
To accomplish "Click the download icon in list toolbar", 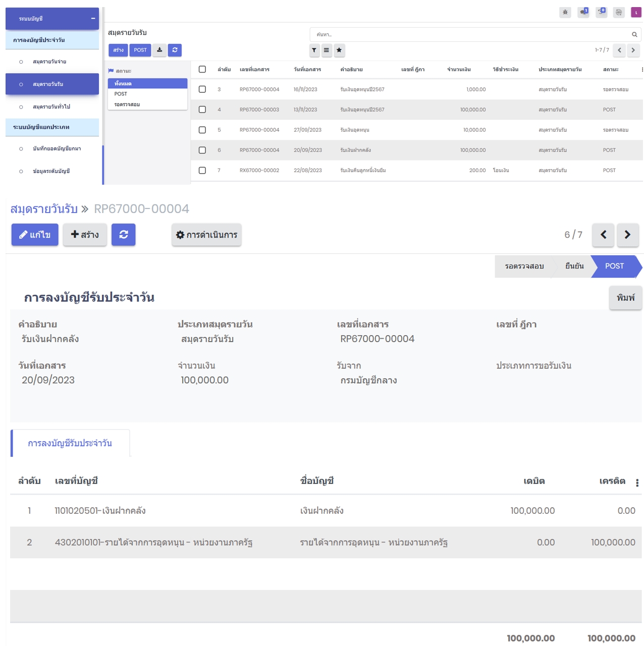I will coord(159,50).
